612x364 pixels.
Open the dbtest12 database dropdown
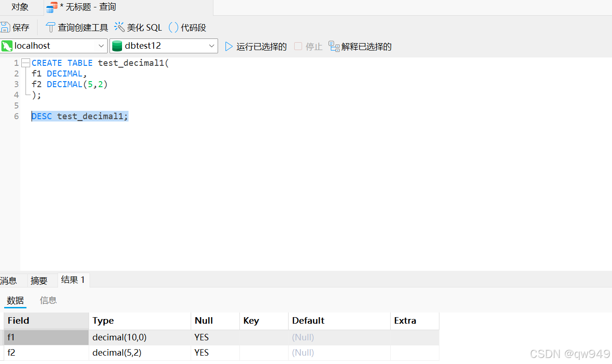click(213, 46)
